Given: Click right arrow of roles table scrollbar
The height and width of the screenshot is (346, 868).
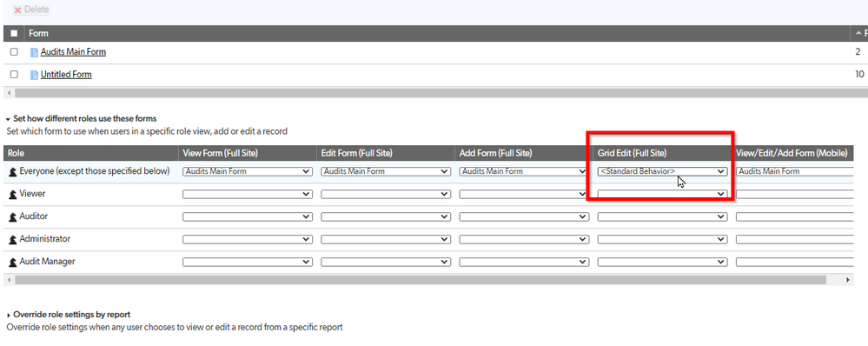Looking at the screenshot, I should click(x=847, y=280).
